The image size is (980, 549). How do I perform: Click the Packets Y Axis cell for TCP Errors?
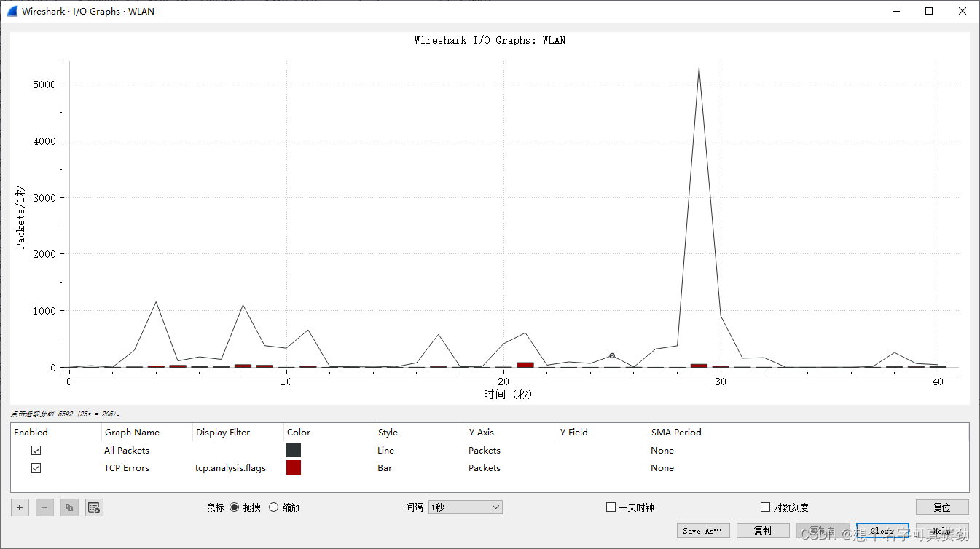click(x=485, y=468)
